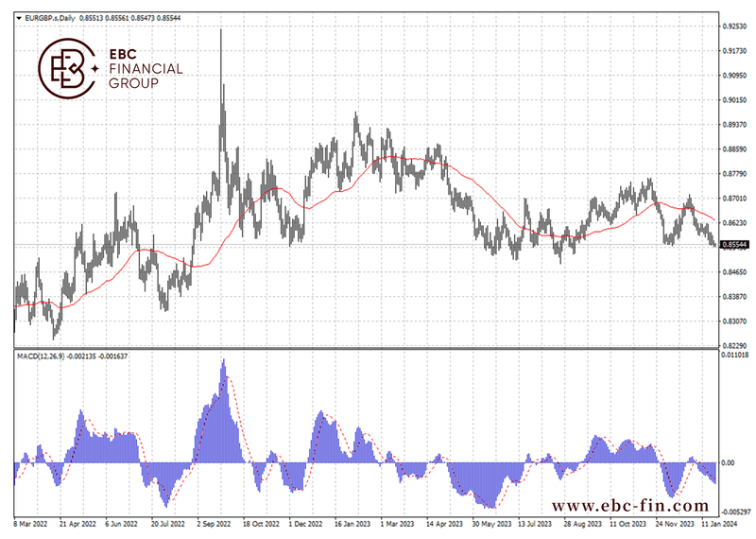Image resolution: width=756 pixels, height=539 pixels.
Task: Click the 0.92530 price axis label
Action: (x=735, y=26)
